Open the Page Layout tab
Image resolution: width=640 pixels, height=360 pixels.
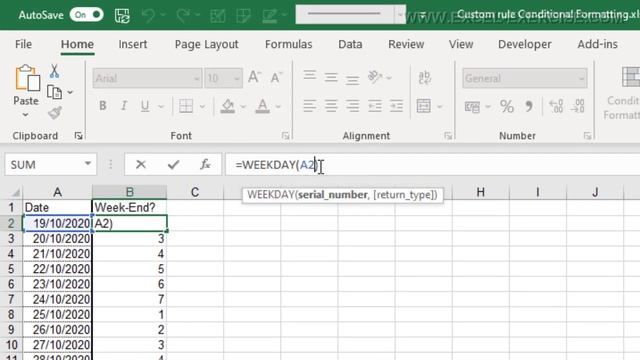(207, 44)
